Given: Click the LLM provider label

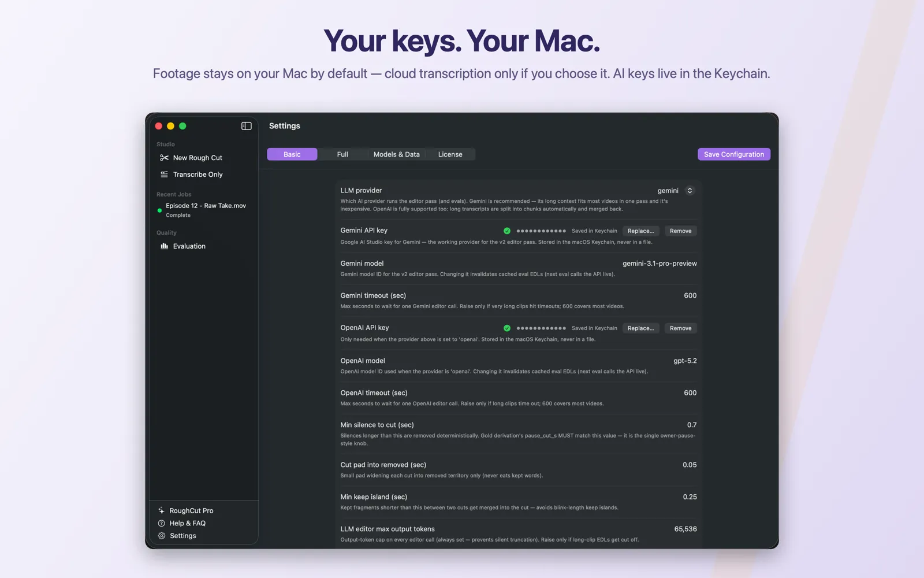Looking at the screenshot, I should coord(361,191).
